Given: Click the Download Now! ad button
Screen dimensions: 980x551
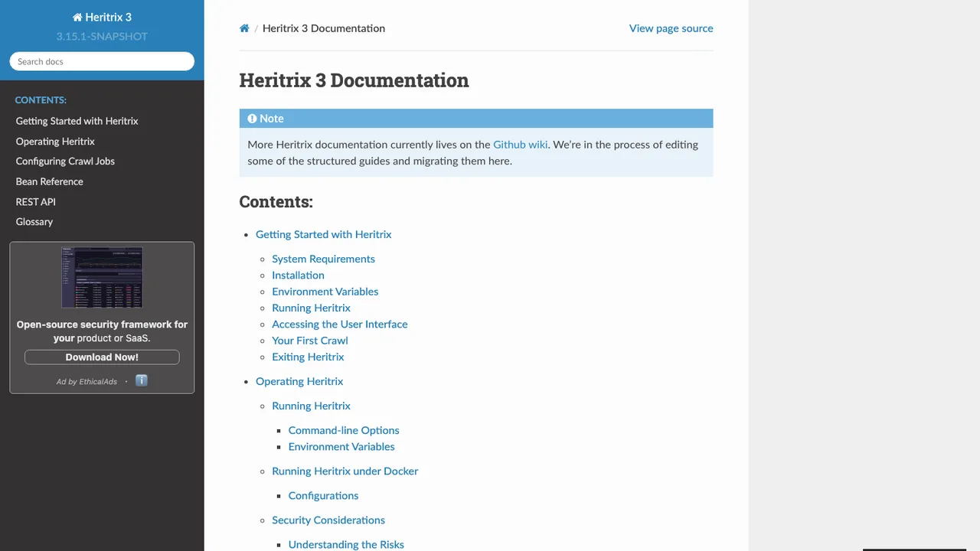Looking at the screenshot, I should 102,357.
